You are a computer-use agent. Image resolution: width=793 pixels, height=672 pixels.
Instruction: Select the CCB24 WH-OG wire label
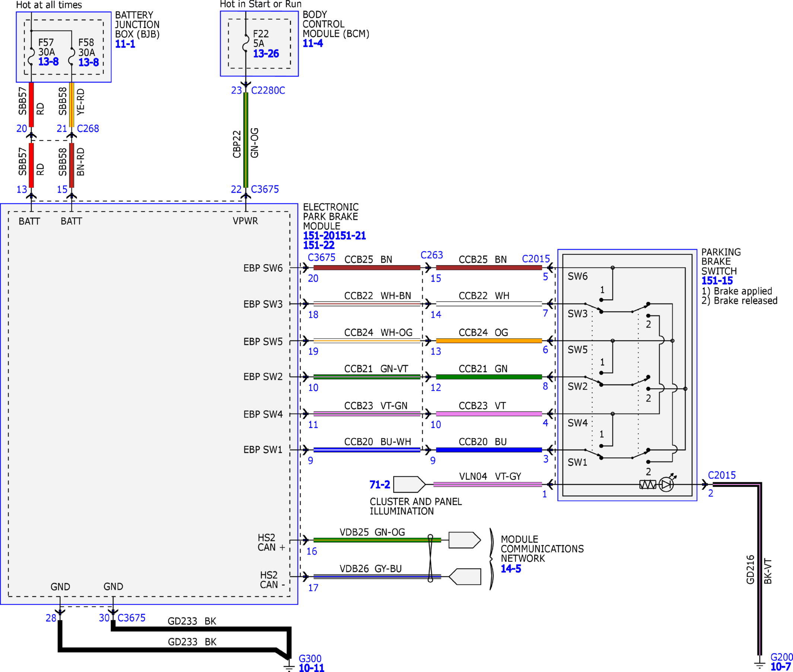click(x=378, y=332)
